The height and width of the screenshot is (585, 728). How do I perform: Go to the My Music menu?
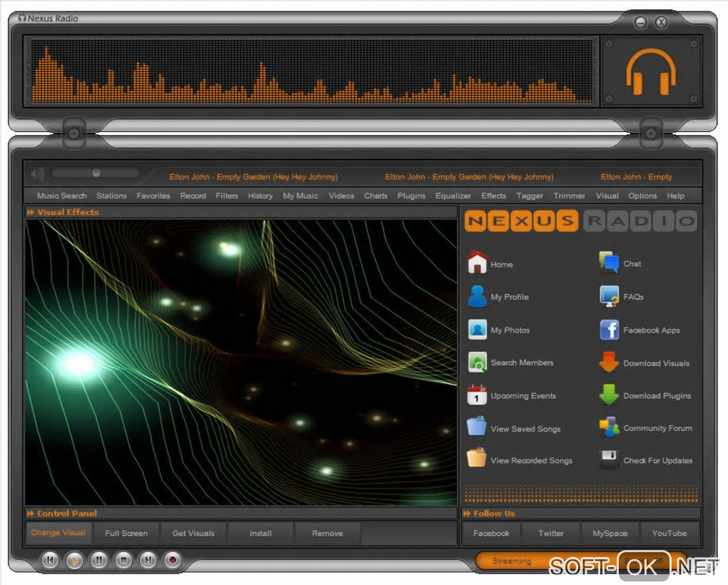pyautogui.click(x=300, y=195)
